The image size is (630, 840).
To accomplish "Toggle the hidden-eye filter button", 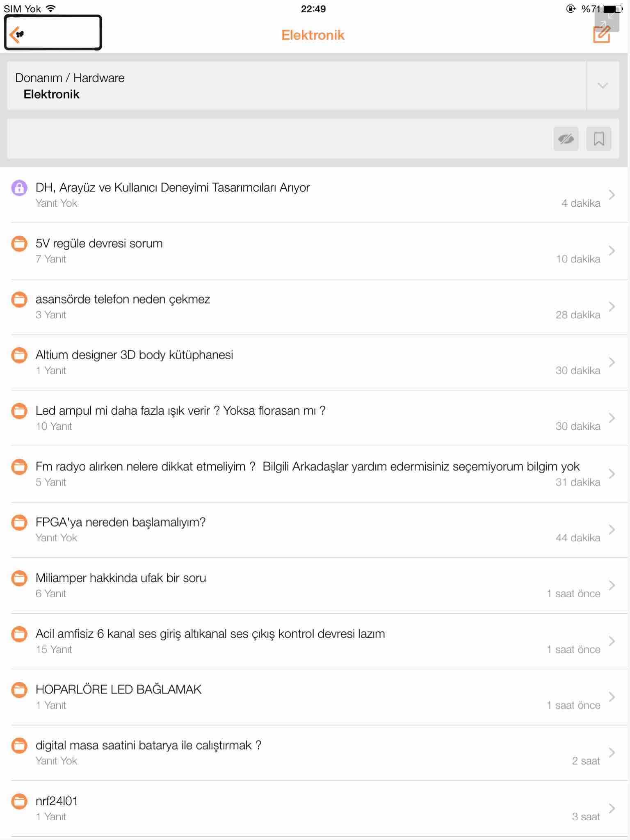I will point(566,139).
